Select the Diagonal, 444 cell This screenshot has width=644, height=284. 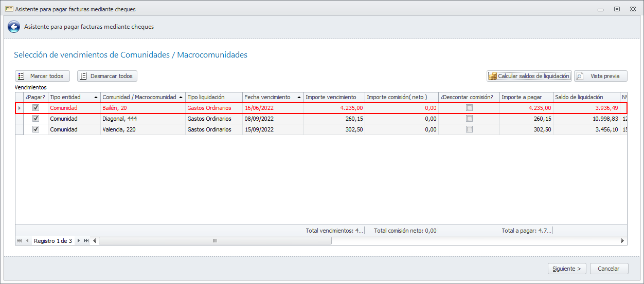coord(143,119)
